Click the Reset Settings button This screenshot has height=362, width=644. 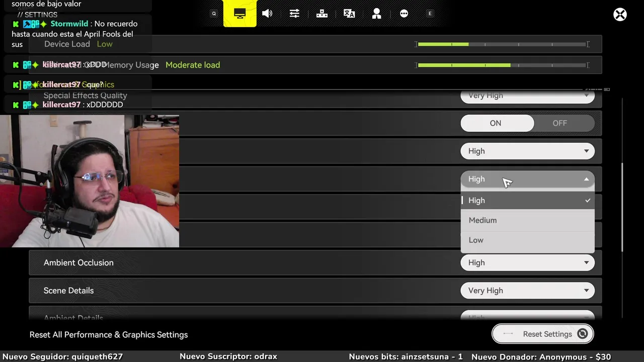543,334
